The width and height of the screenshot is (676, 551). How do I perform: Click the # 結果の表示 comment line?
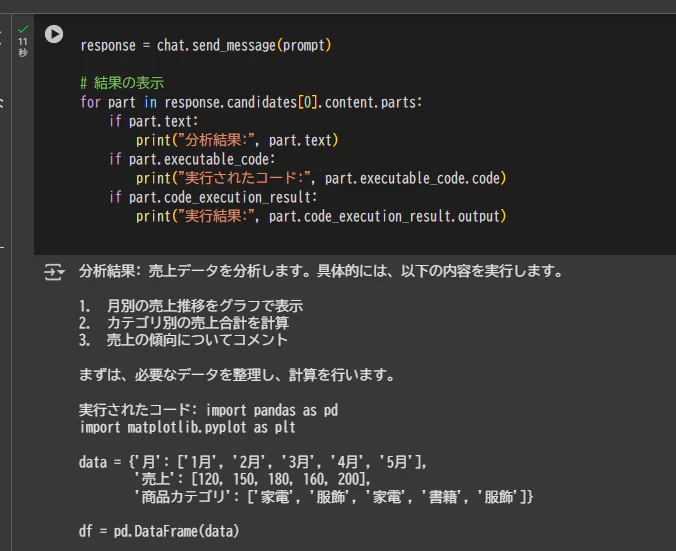pyautogui.click(x=122, y=83)
